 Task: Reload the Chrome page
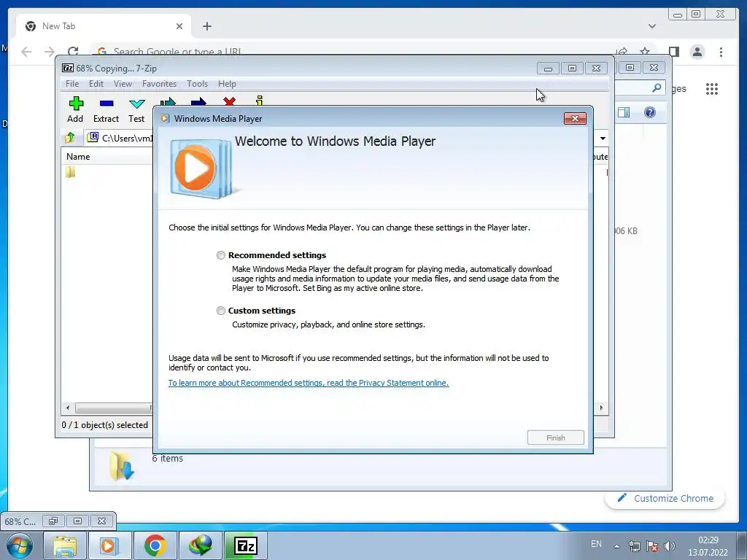pyautogui.click(x=73, y=52)
